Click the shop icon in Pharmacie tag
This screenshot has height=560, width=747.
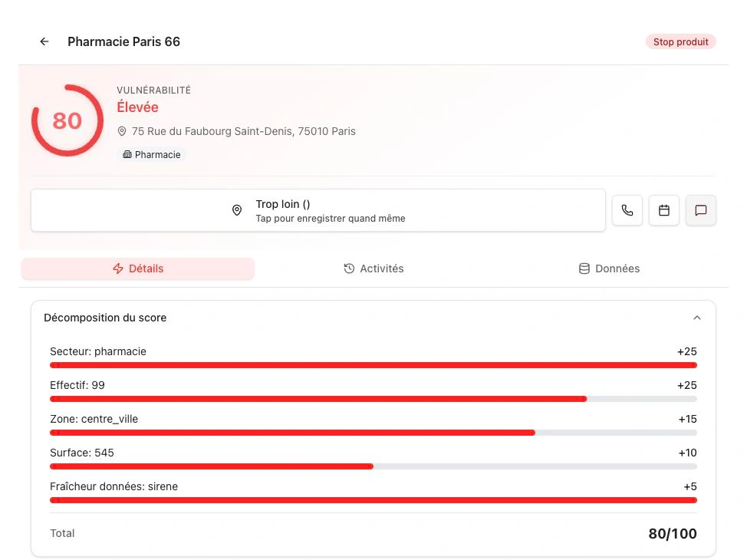coord(127,154)
